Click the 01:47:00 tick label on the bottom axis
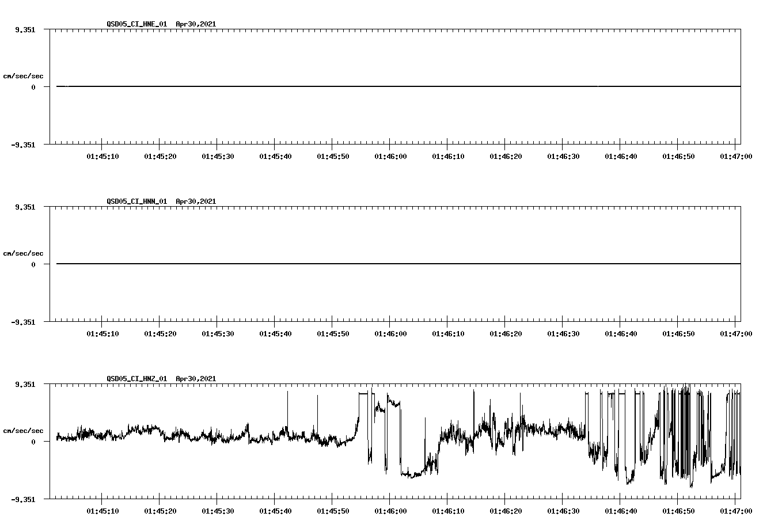Image resolution: width=782 pixels, height=532 pixels. 735,510
